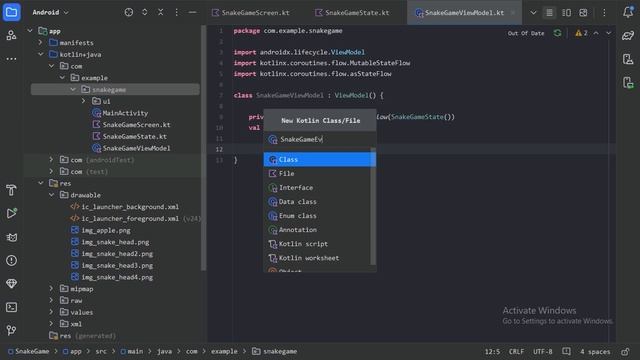Open the Device Manager tool window
640x360 pixels.
coord(628,59)
